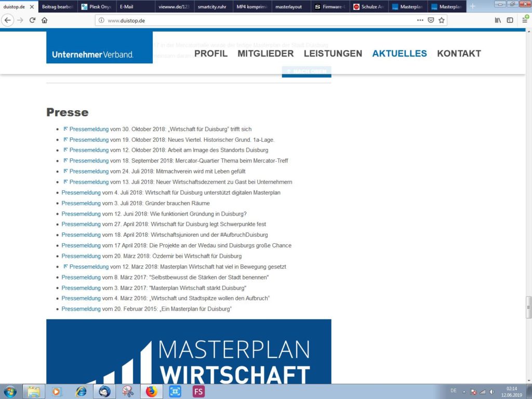Viewport: 532px width, 399px height.
Task: Open Pressemeldung from 18. September 2018
Action: tap(89, 161)
